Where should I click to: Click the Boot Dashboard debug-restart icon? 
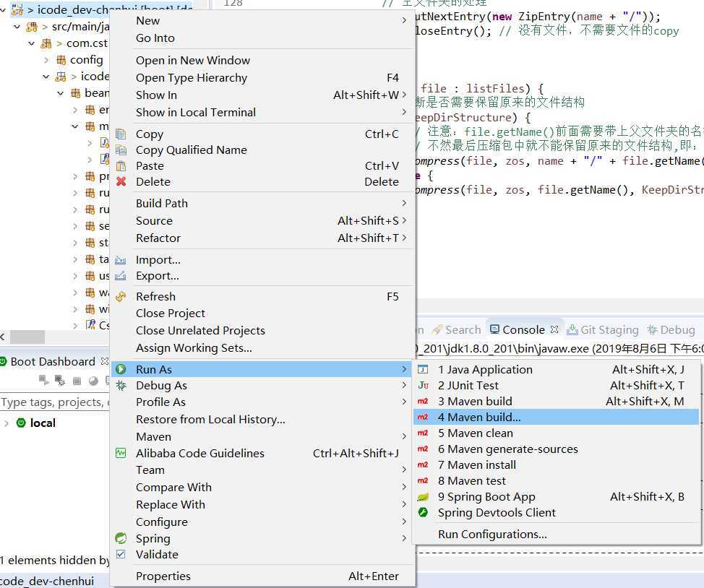[60, 381]
